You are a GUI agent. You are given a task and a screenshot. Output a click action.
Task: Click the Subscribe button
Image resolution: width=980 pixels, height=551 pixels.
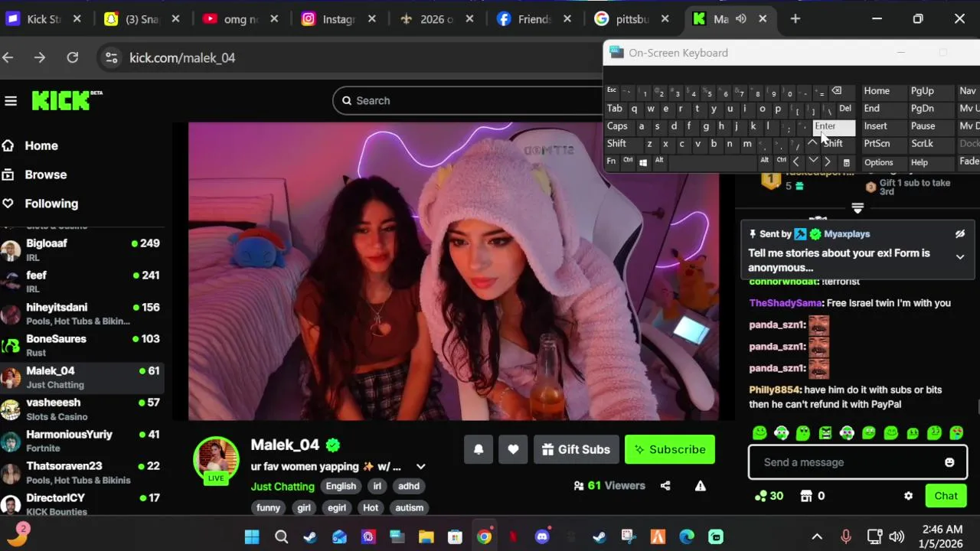pos(670,449)
